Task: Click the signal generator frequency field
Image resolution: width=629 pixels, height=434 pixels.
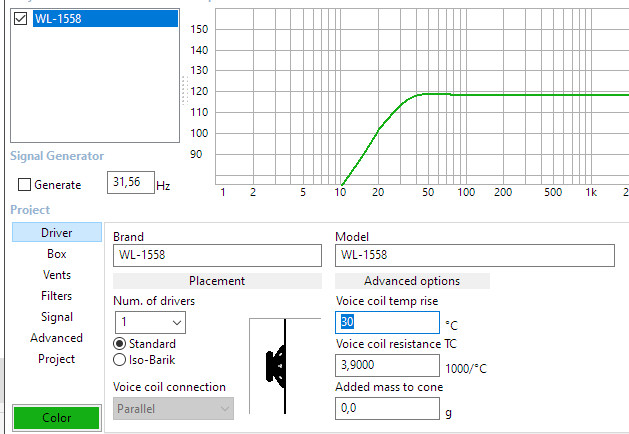Action: [x=131, y=182]
